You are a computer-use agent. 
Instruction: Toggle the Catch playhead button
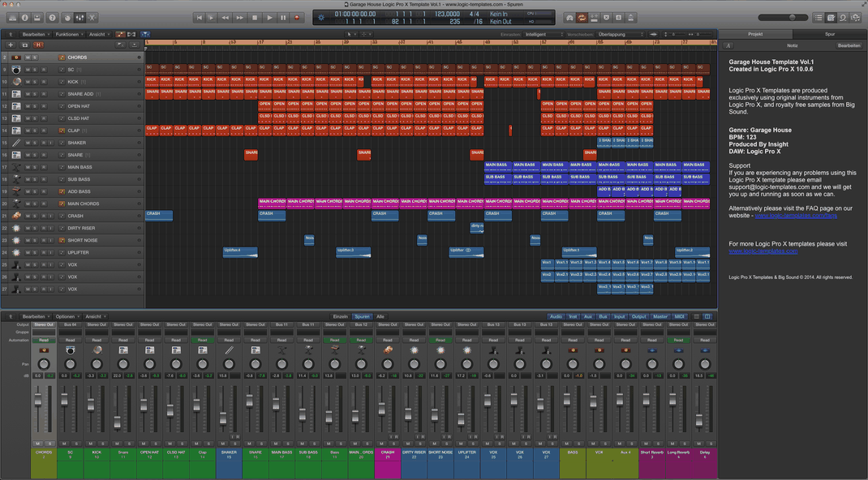tap(145, 34)
